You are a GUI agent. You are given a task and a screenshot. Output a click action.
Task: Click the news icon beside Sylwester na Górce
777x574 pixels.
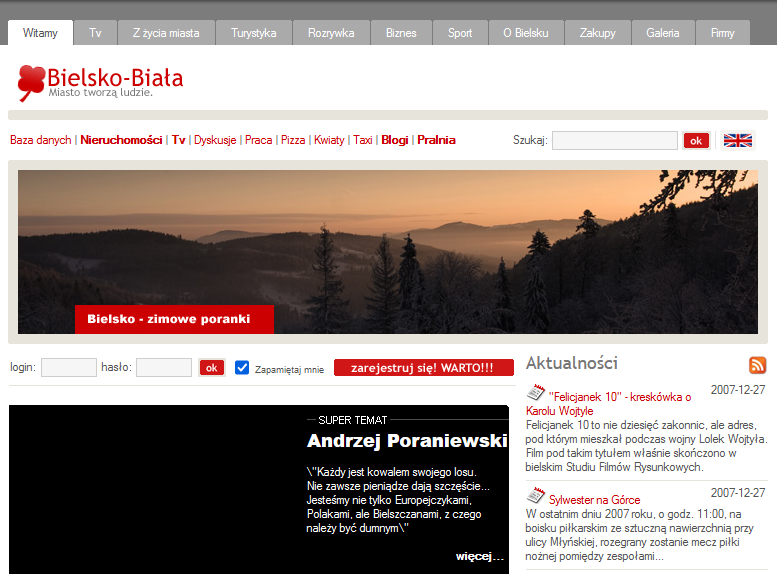[535, 495]
